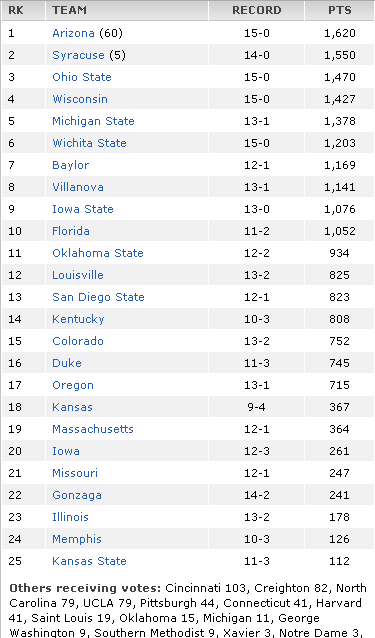Open San Diego State link
This screenshot has height=638, width=375.
[98, 297]
